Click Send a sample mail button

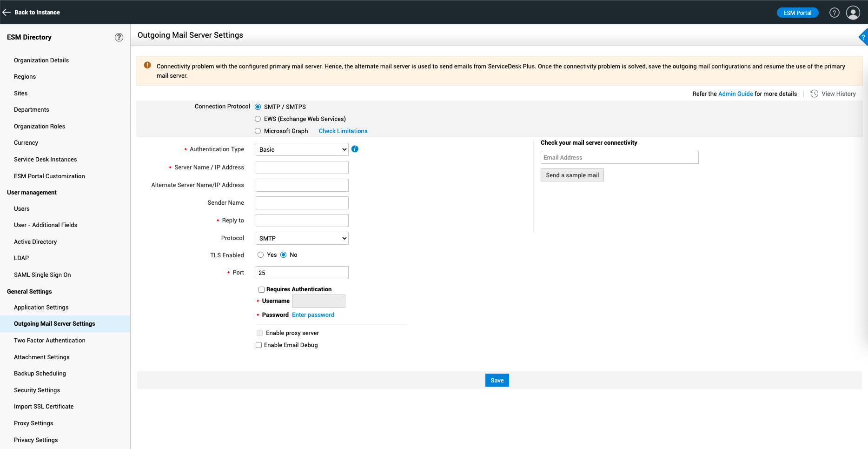click(572, 175)
